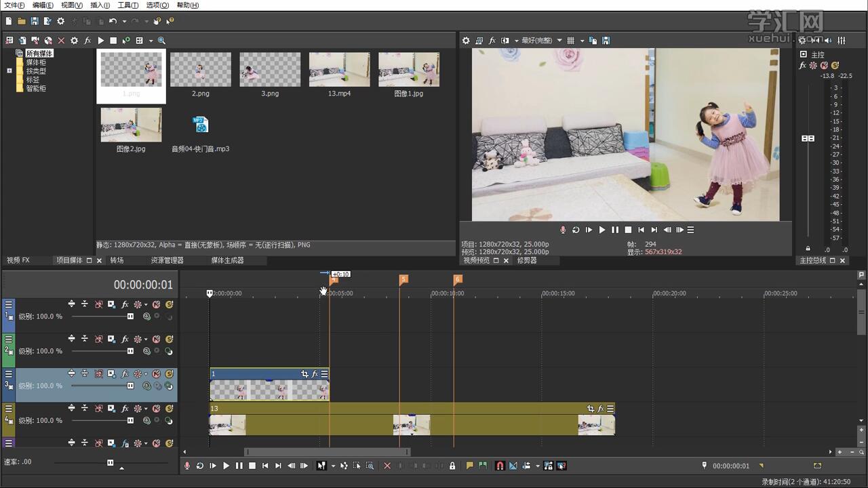Screen dimensions: 868x488
Task: Open Video Output FX in preview toolbar
Action: click(x=492, y=41)
